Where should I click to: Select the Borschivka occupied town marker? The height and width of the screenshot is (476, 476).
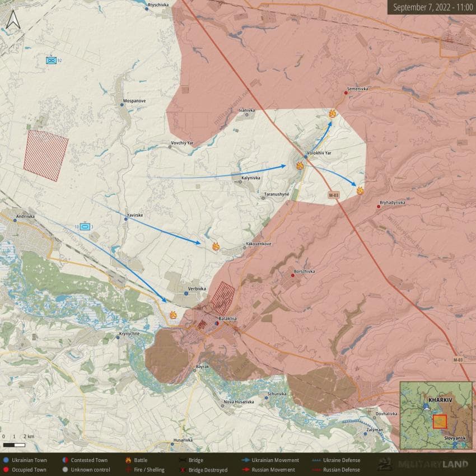(x=294, y=276)
